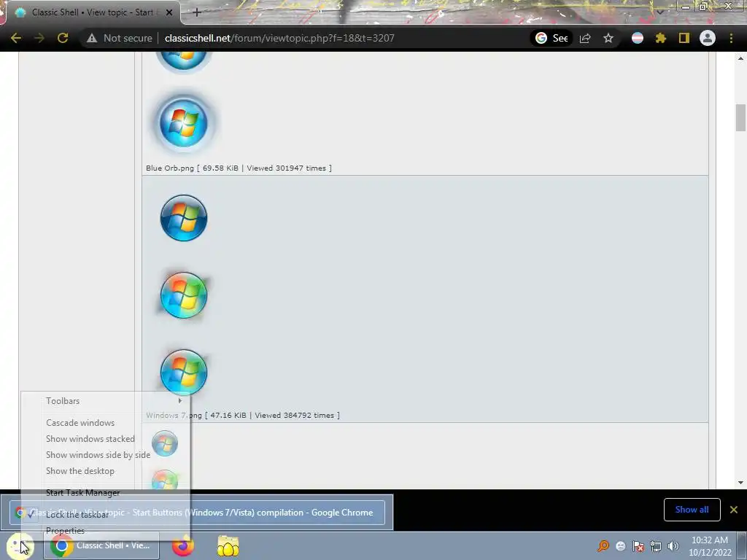Click the vertical scrollbar thumb
Viewport: 747px width, 560px height.
(x=740, y=117)
